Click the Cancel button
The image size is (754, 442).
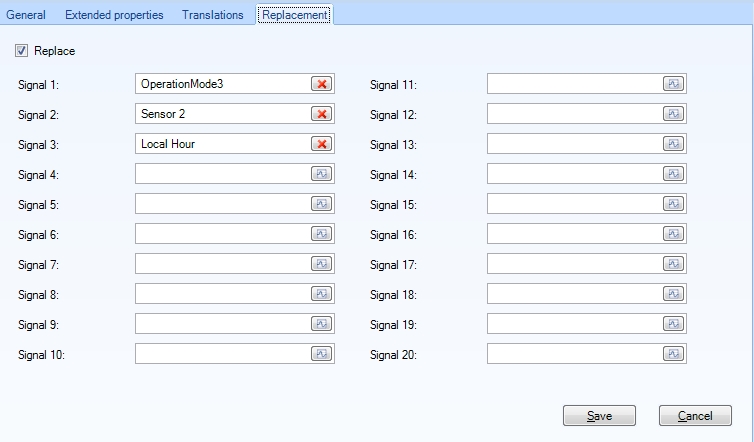point(695,415)
